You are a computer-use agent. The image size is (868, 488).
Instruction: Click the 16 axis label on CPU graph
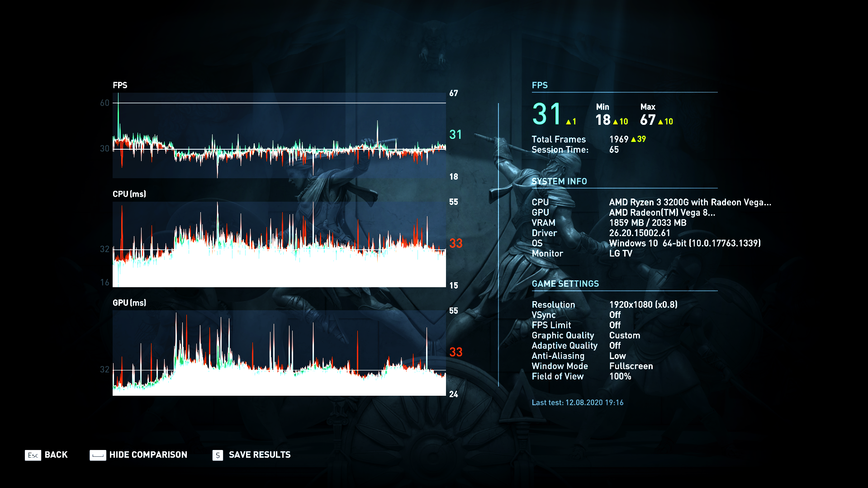coord(104,283)
